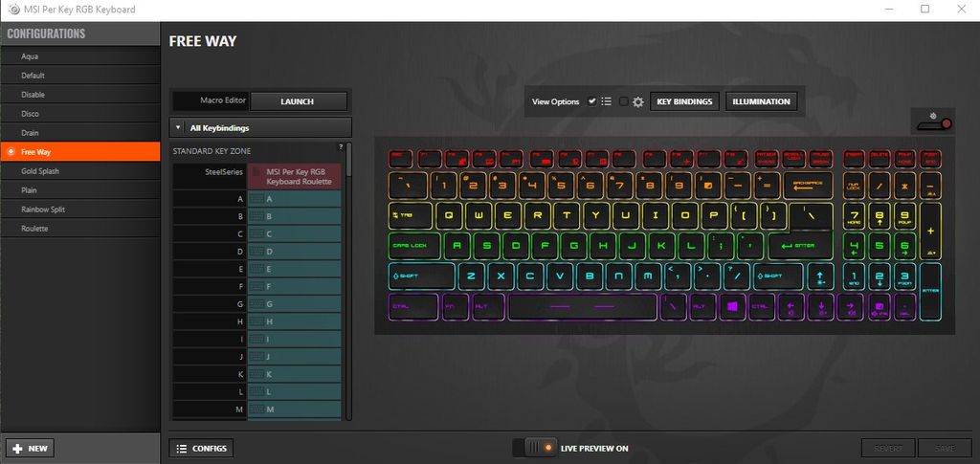Viewport: 980px width, 464px height.
Task: Click the A key on keyboard preview
Action: pos(457,246)
